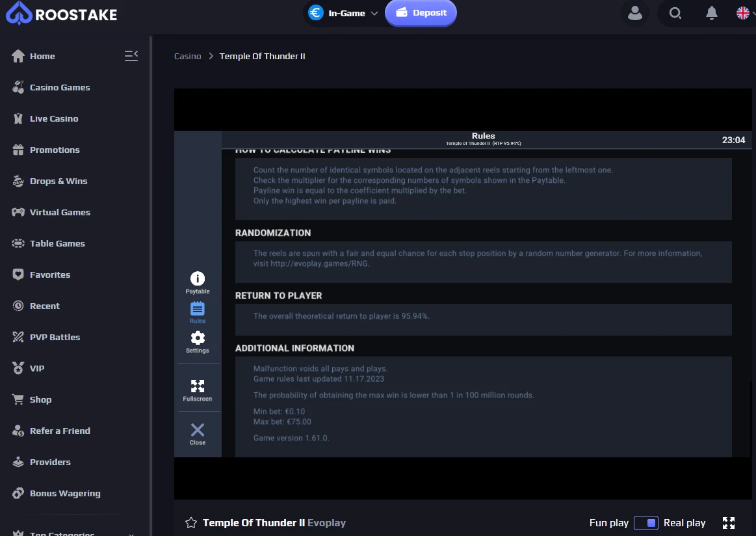The image size is (756, 536).
Task: Open Virtual Games in sidebar
Action: (60, 212)
